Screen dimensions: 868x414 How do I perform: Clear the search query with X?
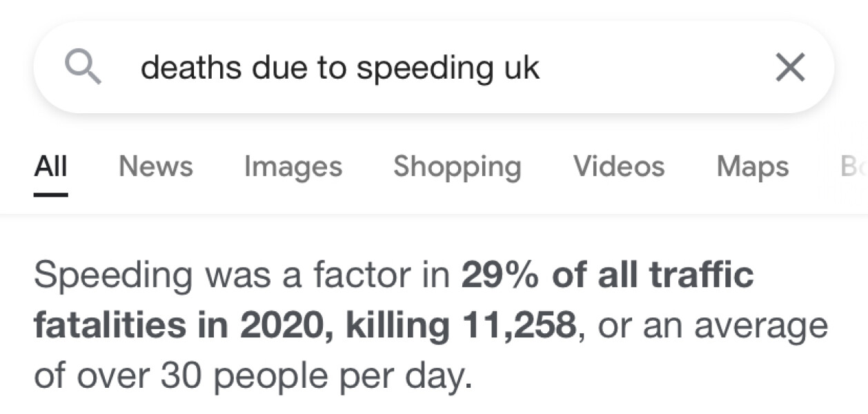(x=790, y=68)
